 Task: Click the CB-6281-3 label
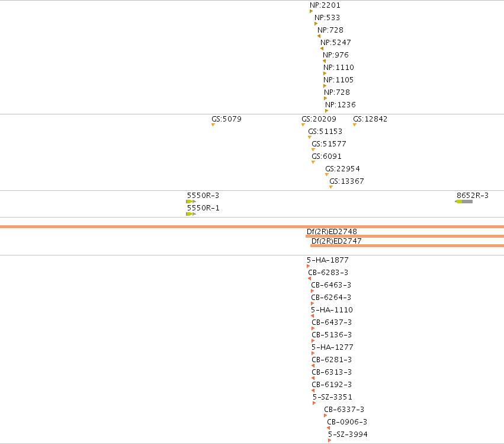(332, 360)
